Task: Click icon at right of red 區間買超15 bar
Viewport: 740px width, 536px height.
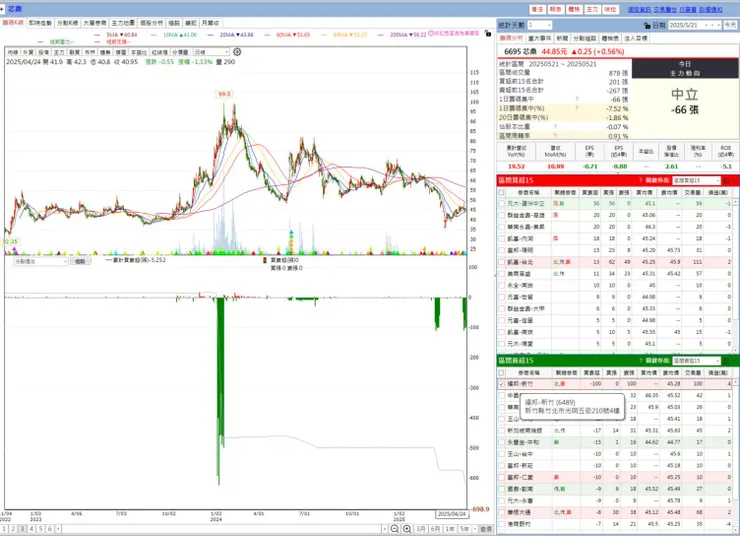Action: [x=726, y=180]
